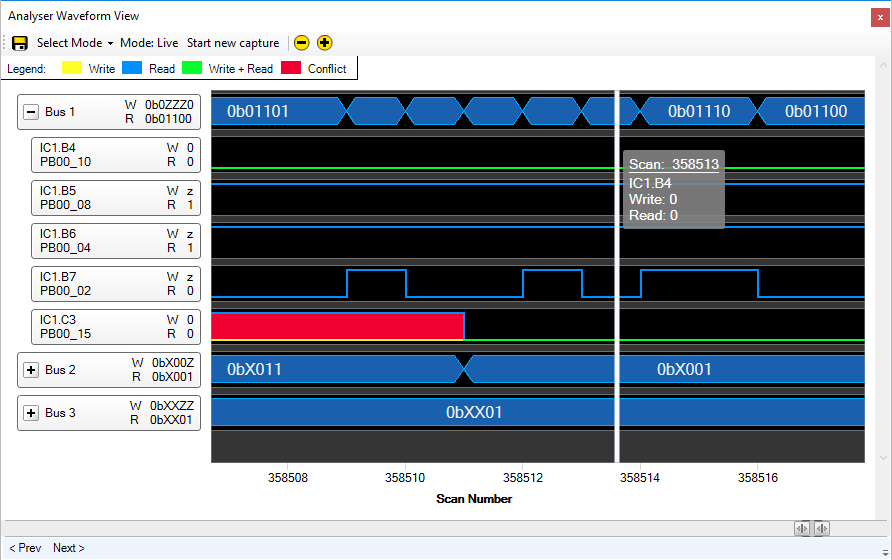Click scan number 358514 on the axis
The height and width of the screenshot is (560, 892).
(640, 478)
